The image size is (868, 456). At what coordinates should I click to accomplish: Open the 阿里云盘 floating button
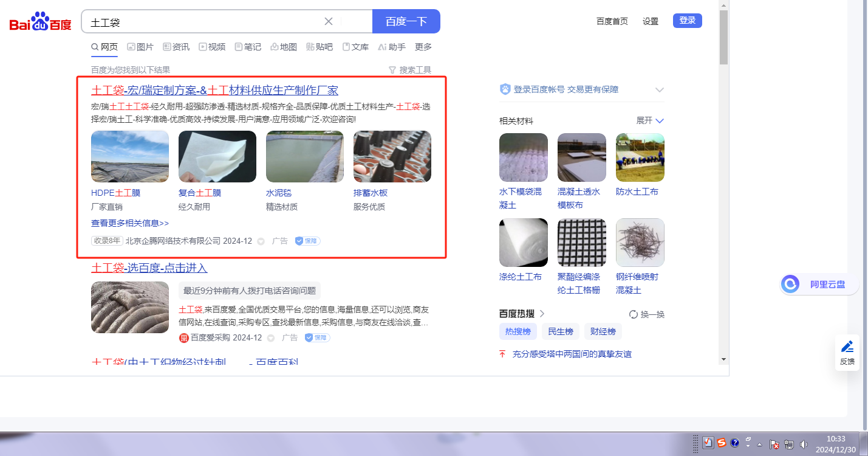tap(819, 284)
